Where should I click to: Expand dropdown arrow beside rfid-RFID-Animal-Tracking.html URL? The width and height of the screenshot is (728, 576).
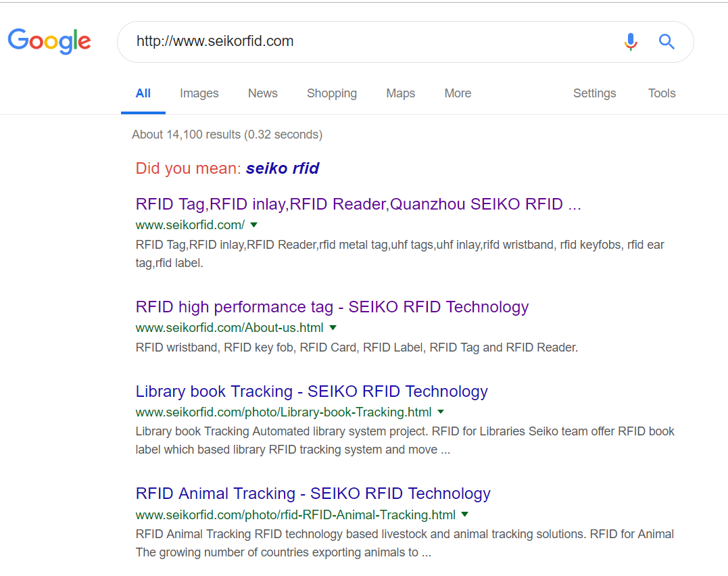coord(465,514)
